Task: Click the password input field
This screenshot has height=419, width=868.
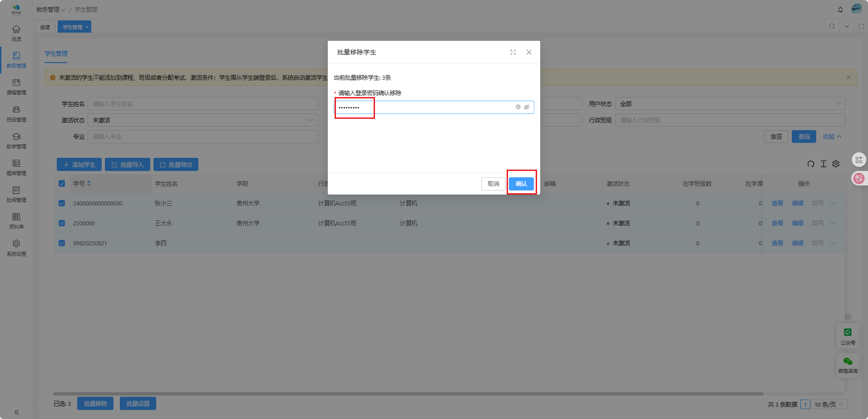Action: click(427, 107)
